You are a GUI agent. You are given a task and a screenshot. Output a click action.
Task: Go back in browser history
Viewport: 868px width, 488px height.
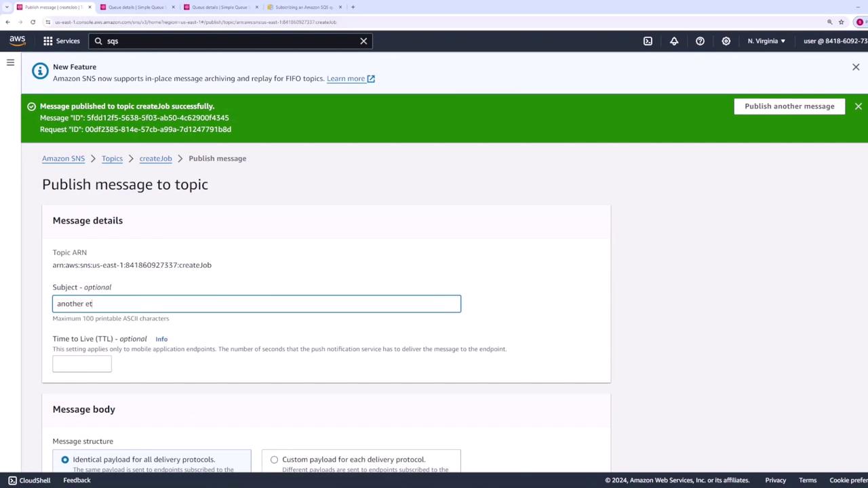point(7,22)
